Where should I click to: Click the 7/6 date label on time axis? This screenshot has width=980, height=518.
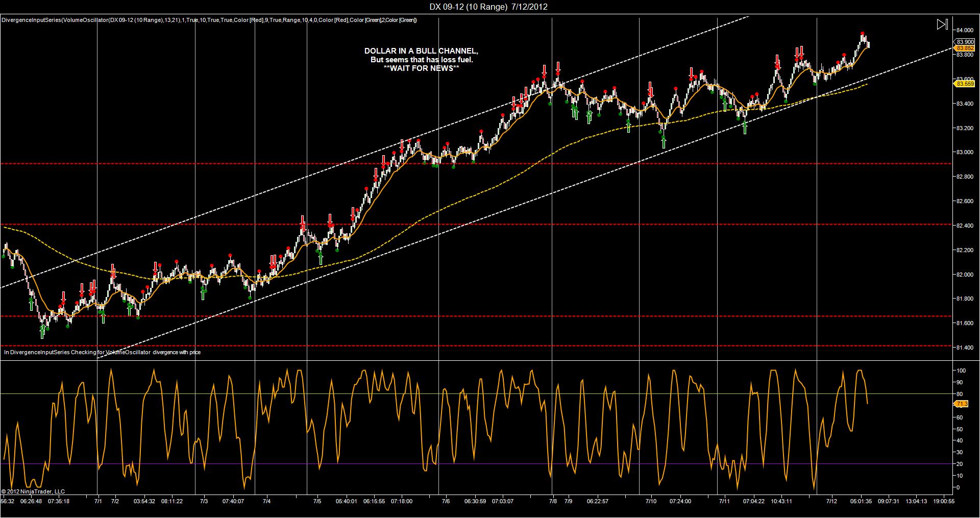(x=446, y=501)
